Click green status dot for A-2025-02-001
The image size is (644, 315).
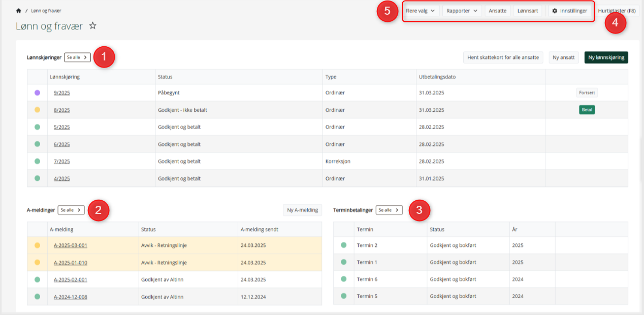pos(37,279)
